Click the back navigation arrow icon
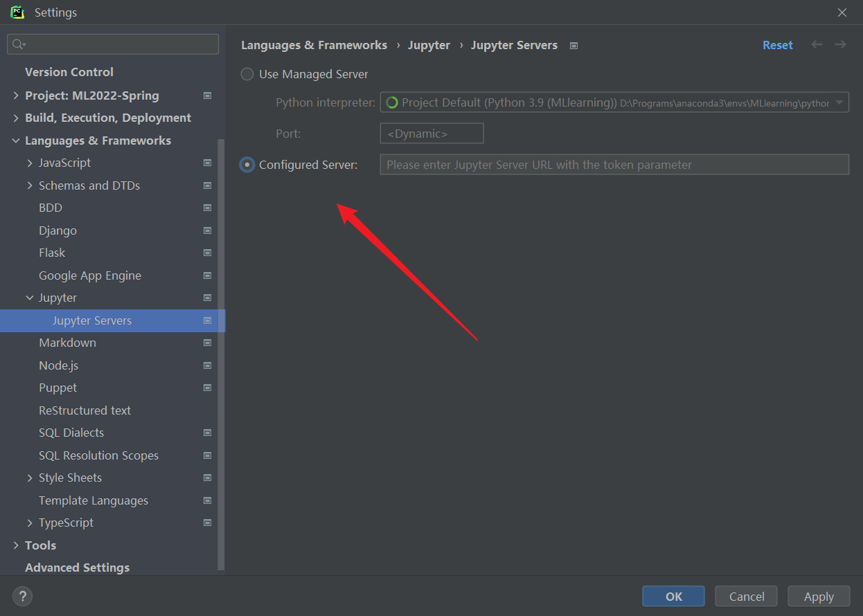Screen dimensions: 863x616 coord(817,45)
